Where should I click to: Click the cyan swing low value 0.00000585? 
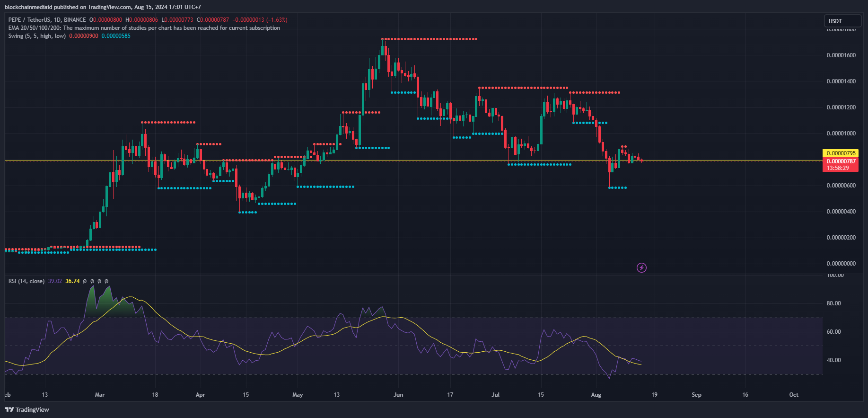pyautogui.click(x=116, y=36)
